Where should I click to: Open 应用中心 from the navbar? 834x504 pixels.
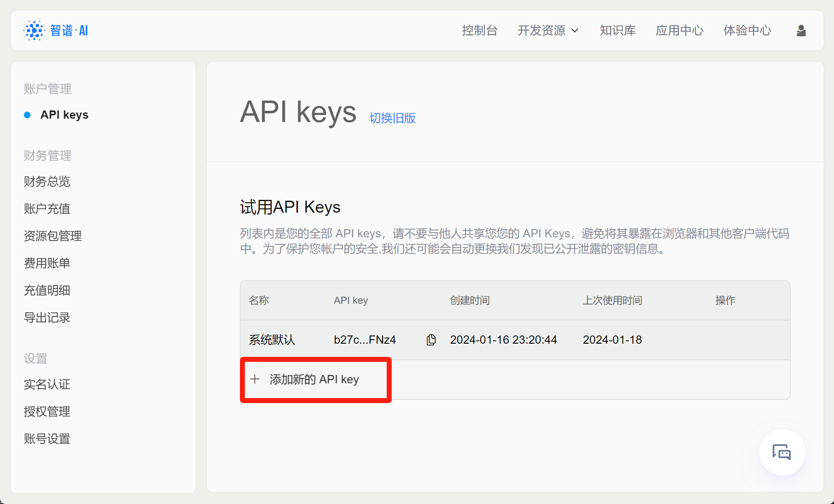pyautogui.click(x=679, y=30)
